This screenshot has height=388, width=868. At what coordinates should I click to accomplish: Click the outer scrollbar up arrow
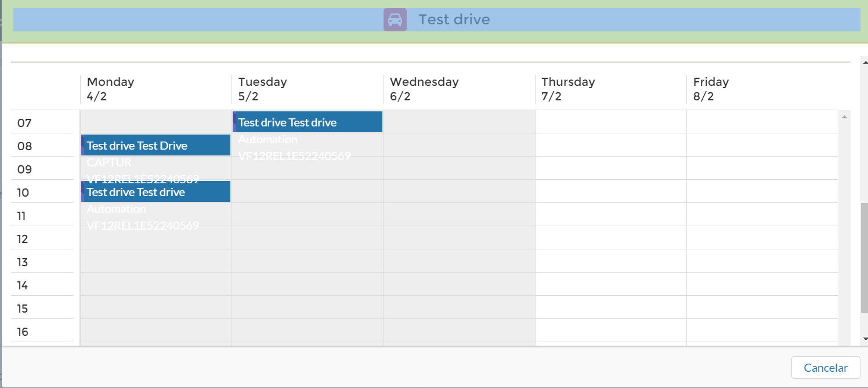pyautogui.click(x=865, y=61)
